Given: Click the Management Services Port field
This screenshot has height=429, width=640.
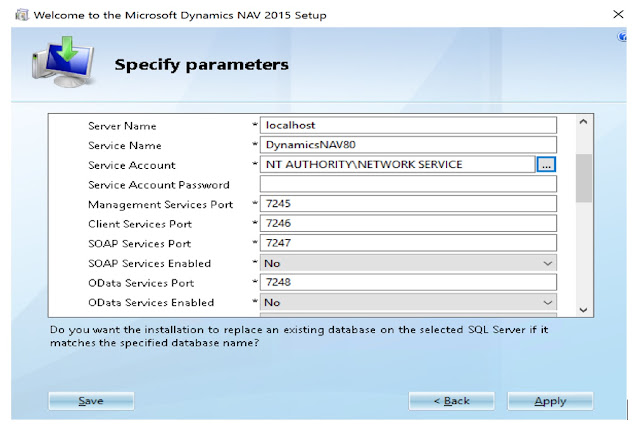Looking at the screenshot, I should click(408, 204).
